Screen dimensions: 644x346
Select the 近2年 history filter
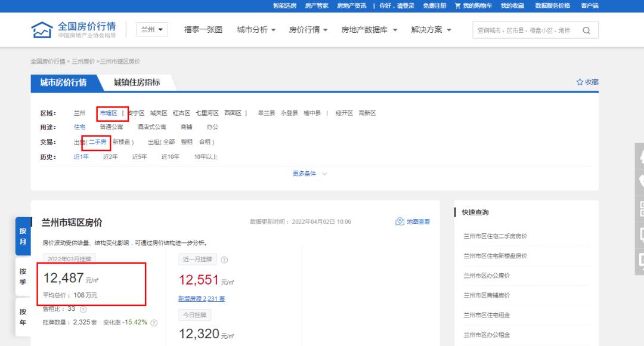click(110, 157)
